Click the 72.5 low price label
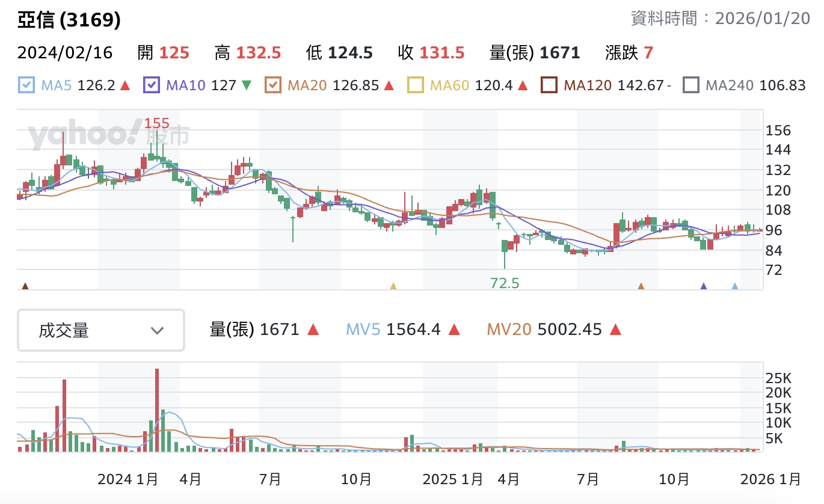This screenshot has width=824, height=504. coord(505,283)
